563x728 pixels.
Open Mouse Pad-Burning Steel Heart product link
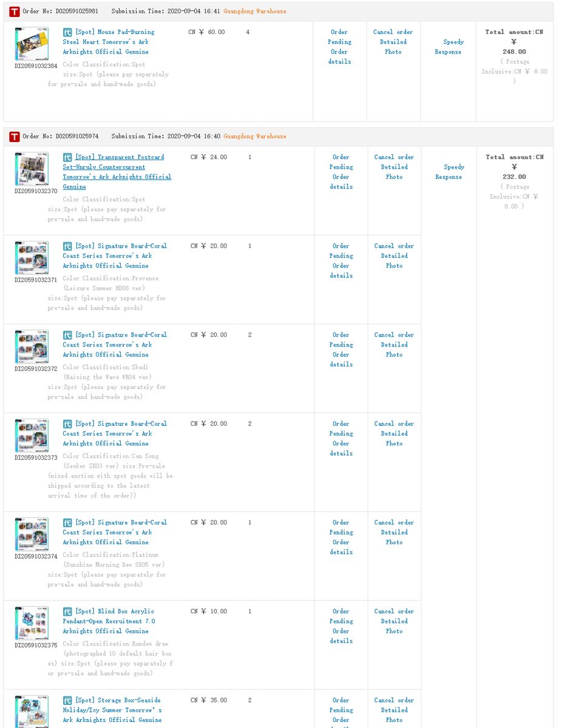[109, 42]
